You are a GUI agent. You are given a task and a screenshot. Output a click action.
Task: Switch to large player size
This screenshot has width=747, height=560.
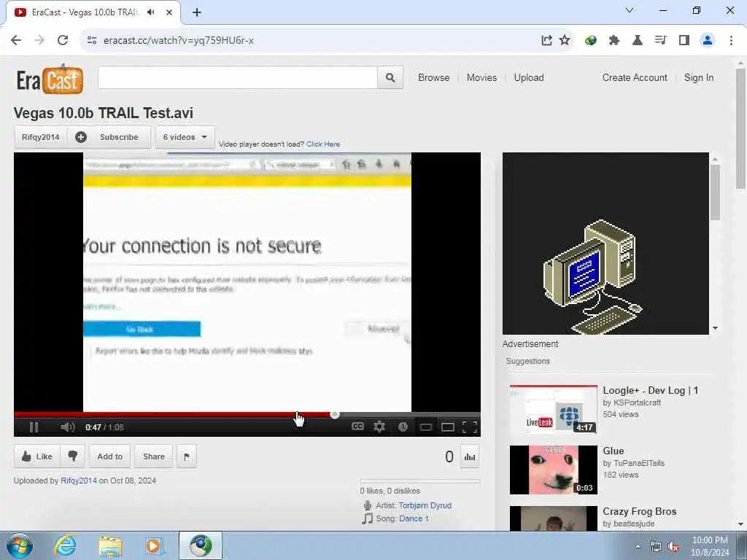click(447, 427)
